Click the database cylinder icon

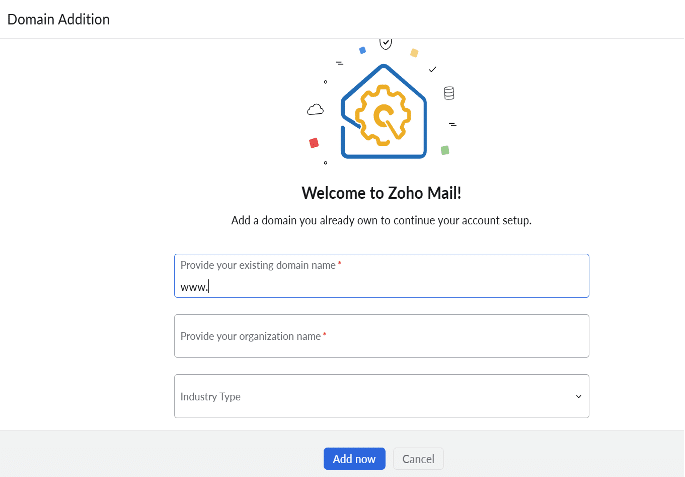tap(449, 93)
